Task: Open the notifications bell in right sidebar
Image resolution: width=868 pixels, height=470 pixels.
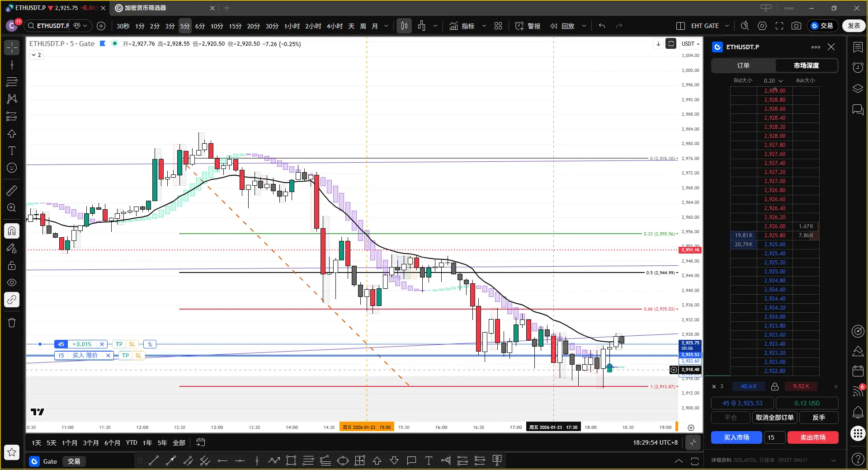Action: (x=858, y=412)
